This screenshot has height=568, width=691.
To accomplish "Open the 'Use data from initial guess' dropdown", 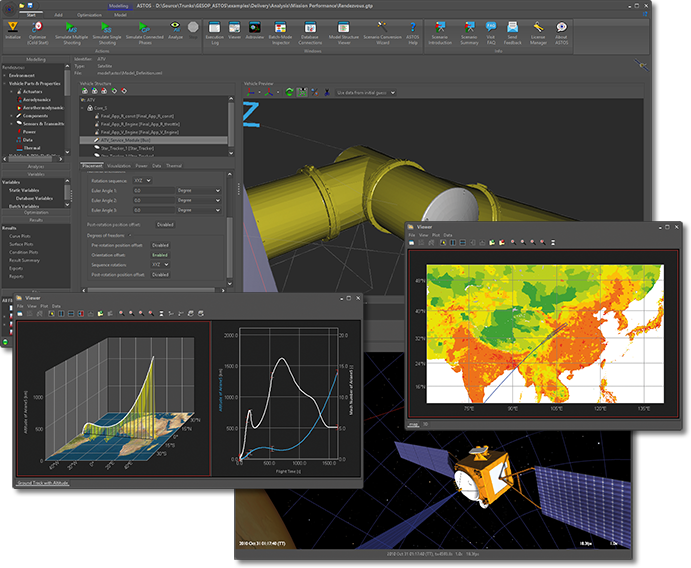I will (x=365, y=93).
